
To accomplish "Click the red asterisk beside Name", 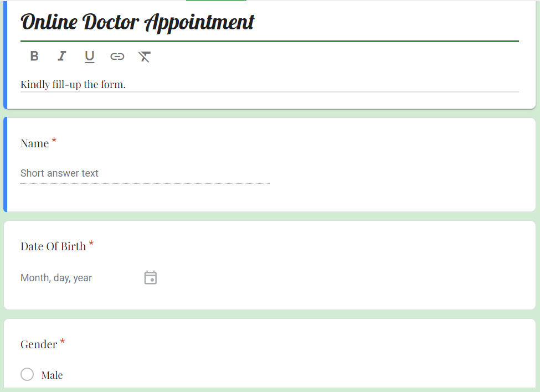I will 54,142.
